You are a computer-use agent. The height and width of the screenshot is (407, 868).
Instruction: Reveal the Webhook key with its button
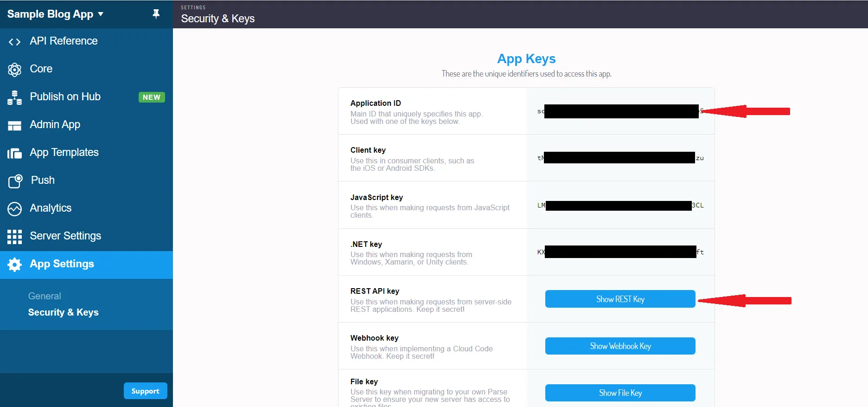click(x=620, y=346)
